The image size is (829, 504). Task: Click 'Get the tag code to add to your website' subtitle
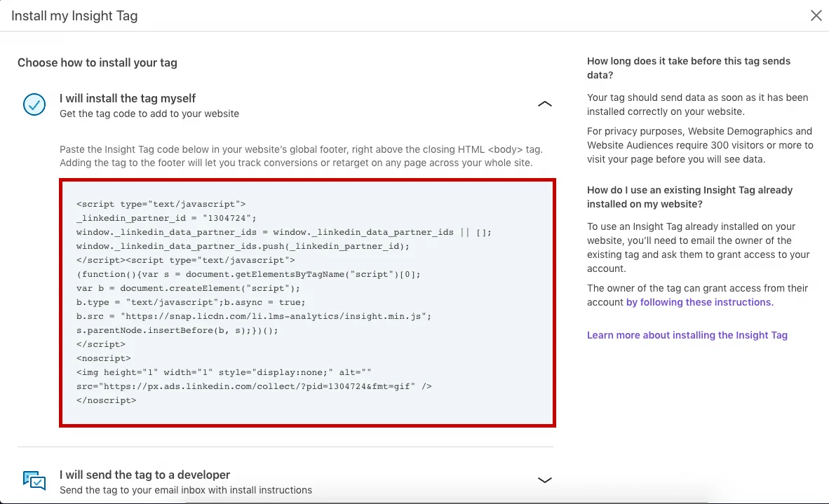point(149,114)
